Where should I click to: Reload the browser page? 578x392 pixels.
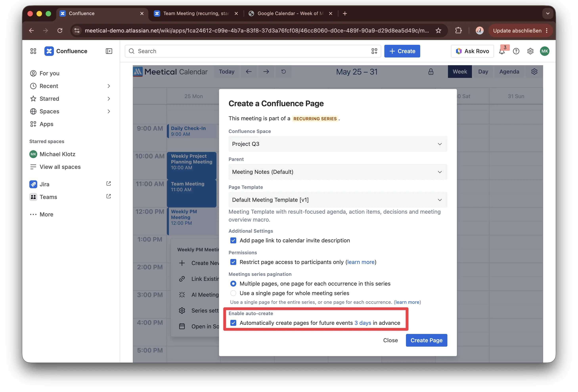pos(60,31)
